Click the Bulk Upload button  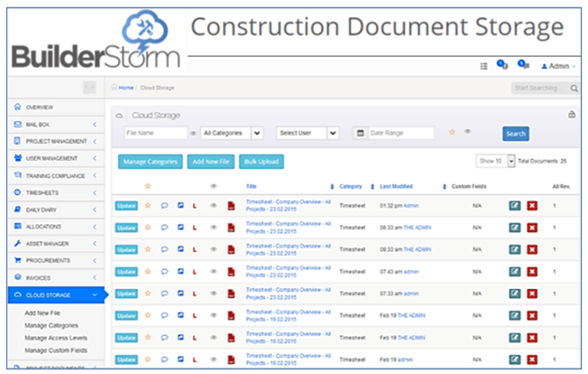(x=261, y=162)
